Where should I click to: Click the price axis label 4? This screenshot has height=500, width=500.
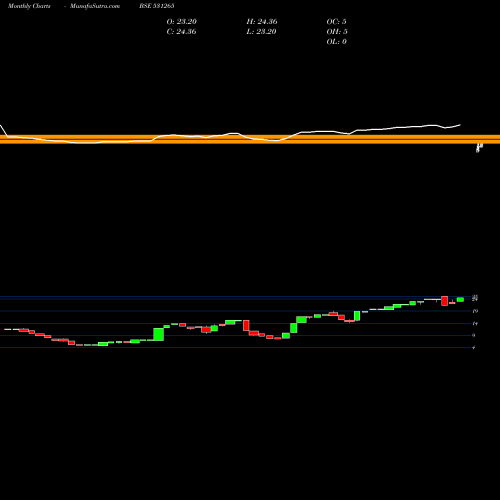click(474, 348)
